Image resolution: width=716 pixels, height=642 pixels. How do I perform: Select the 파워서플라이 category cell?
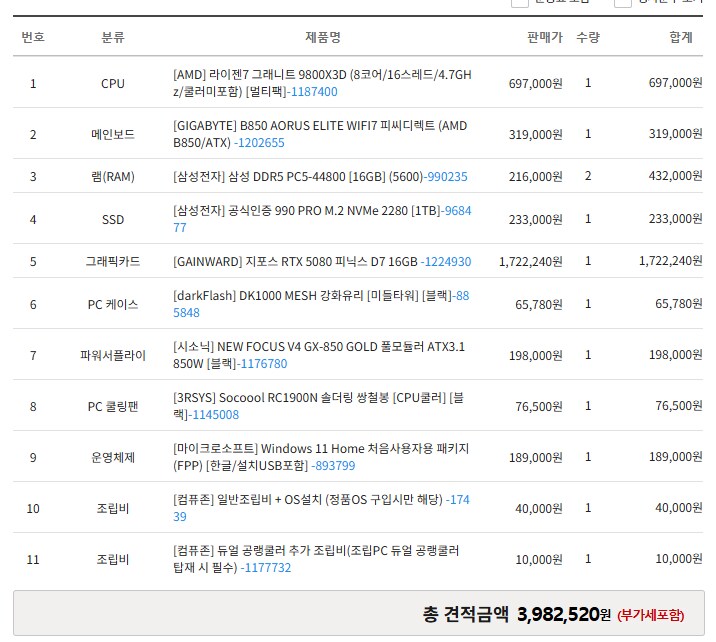coord(113,355)
